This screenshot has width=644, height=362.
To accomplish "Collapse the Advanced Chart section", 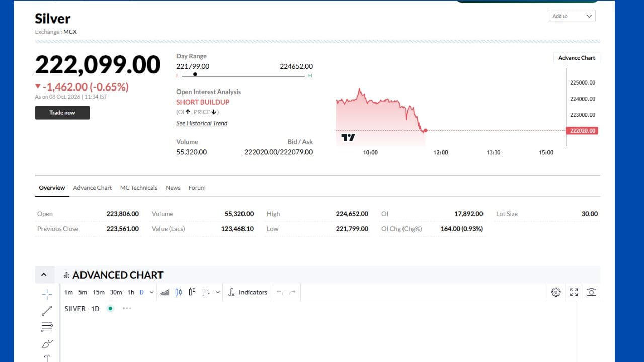I will pyautogui.click(x=44, y=275).
